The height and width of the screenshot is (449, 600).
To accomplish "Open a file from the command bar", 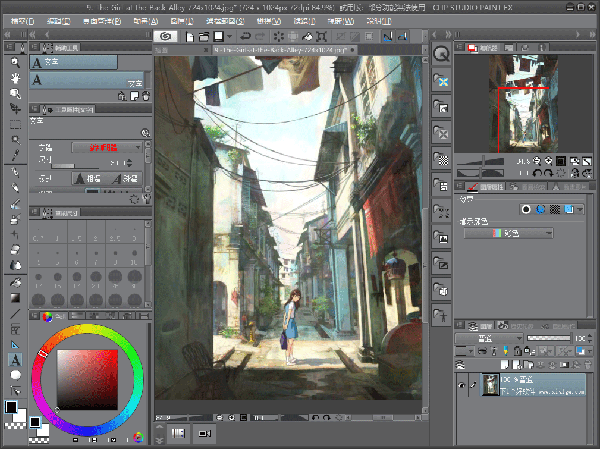I will 204,37.
